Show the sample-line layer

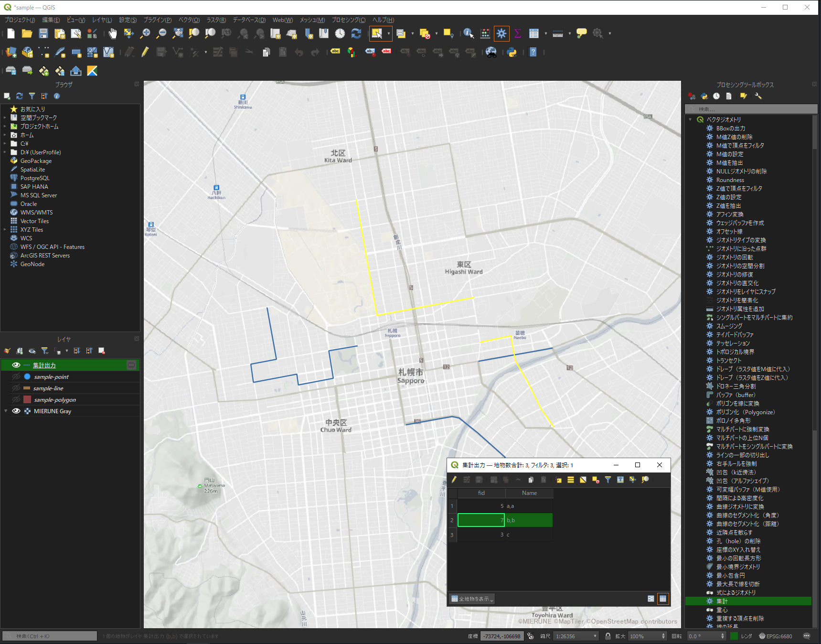(x=16, y=388)
